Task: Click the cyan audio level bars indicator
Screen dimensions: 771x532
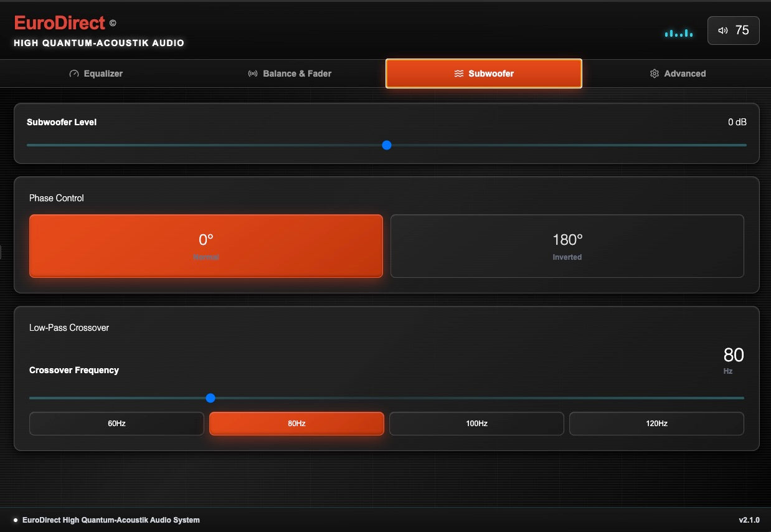Action: tap(678, 33)
